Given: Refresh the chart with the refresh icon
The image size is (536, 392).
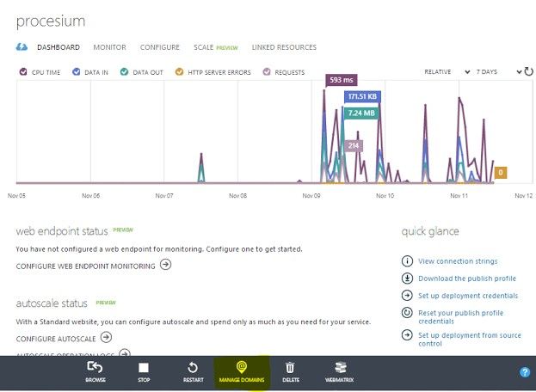Looking at the screenshot, I should pos(528,72).
